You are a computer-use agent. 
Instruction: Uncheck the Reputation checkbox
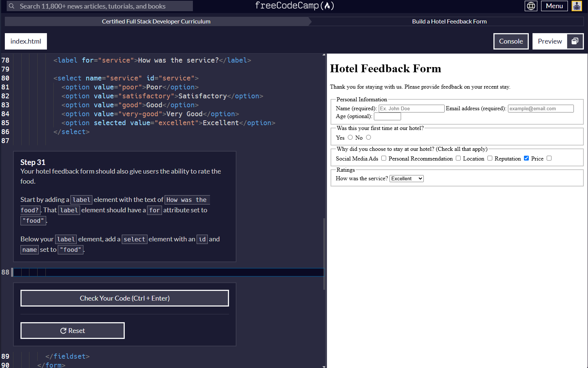pos(526,158)
